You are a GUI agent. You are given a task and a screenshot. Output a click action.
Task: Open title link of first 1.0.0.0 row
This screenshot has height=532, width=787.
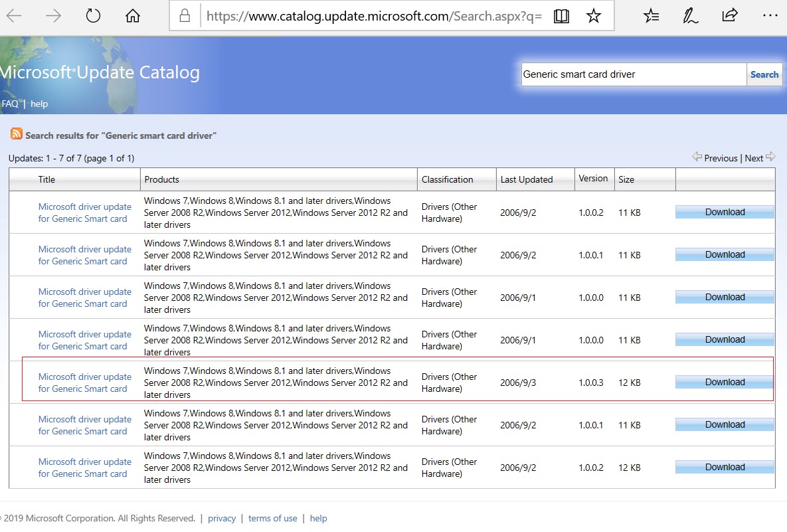85,298
